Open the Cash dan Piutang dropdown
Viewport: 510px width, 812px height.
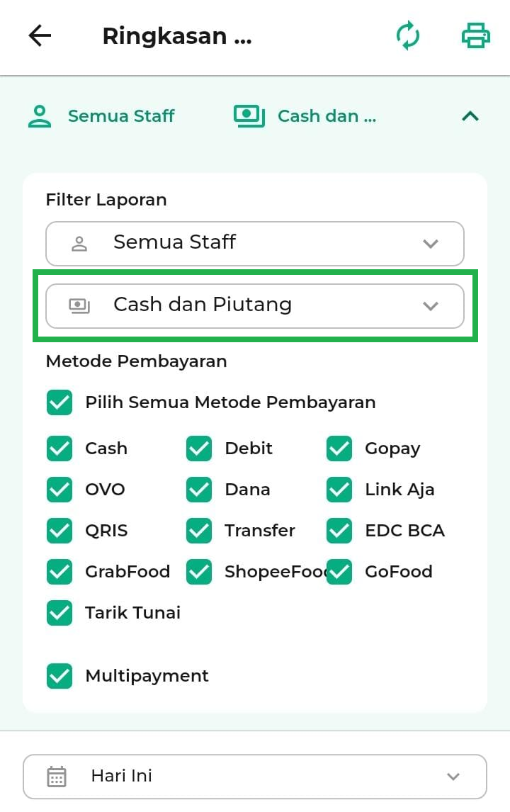coord(255,305)
